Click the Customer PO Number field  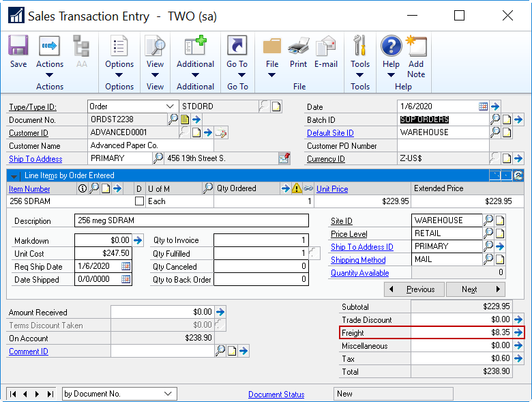coord(443,145)
